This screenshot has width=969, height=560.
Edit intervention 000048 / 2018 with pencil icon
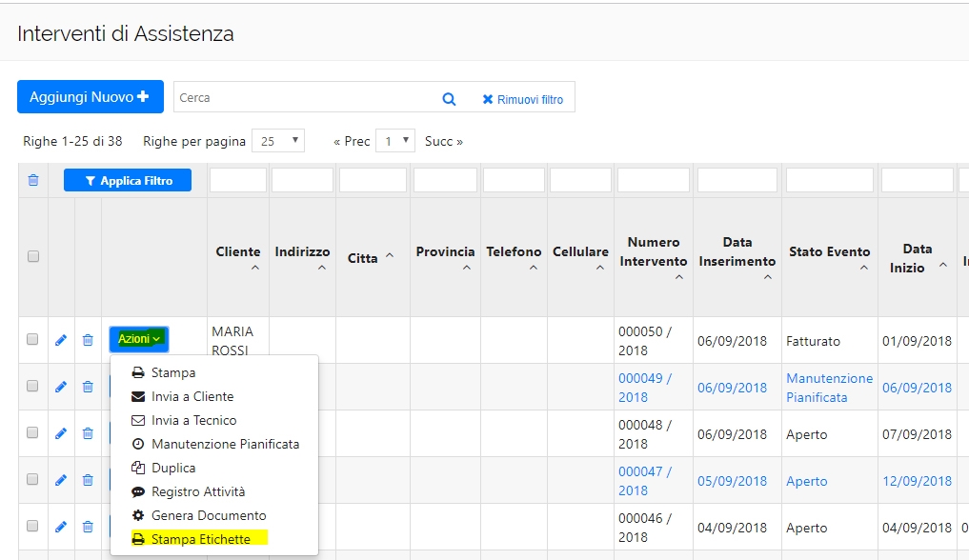(61, 433)
